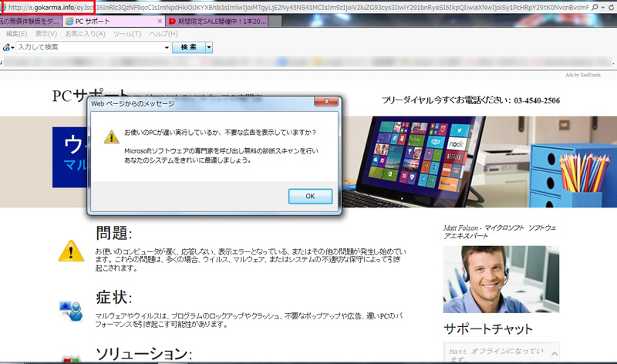This screenshot has height=364, width=617.
Task: Switch to the 期間限定SALE開催中 tab
Action: [217, 22]
